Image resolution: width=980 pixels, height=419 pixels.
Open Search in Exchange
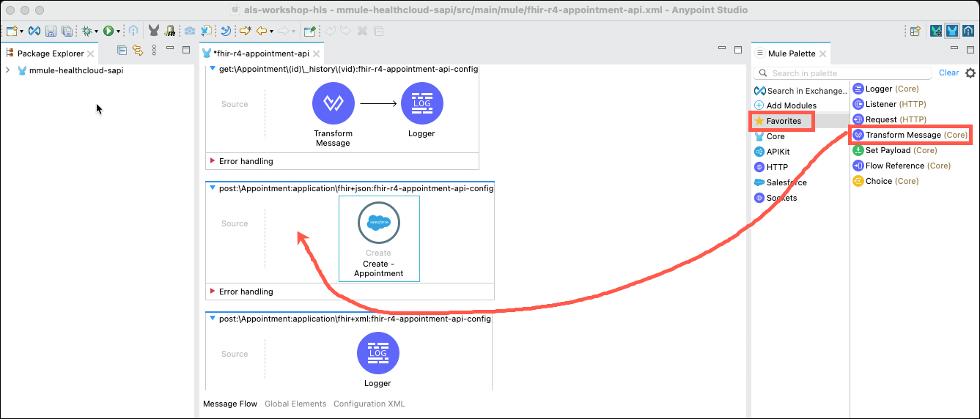click(800, 91)
